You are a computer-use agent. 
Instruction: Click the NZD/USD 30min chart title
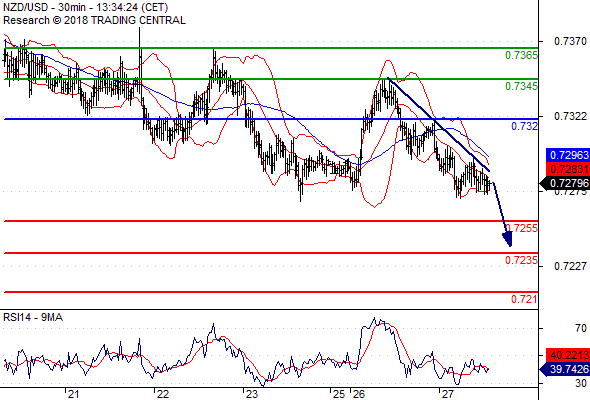tap(86, 7)
